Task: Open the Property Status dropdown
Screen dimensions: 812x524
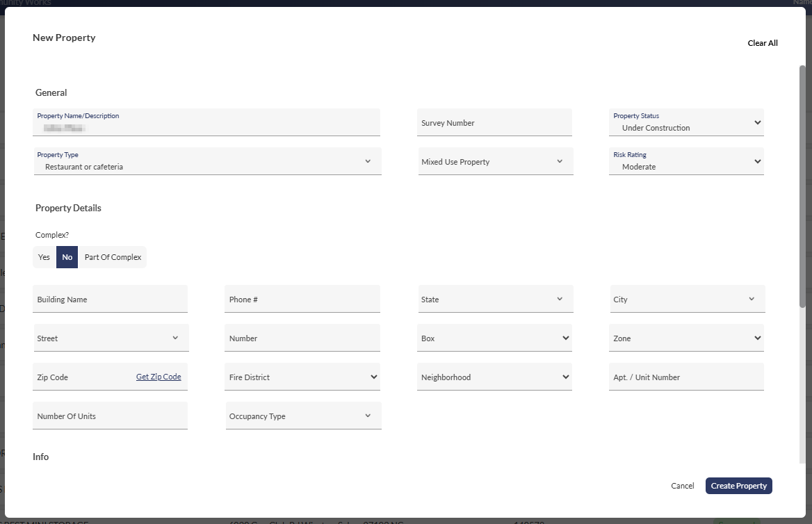Action: 686,123
